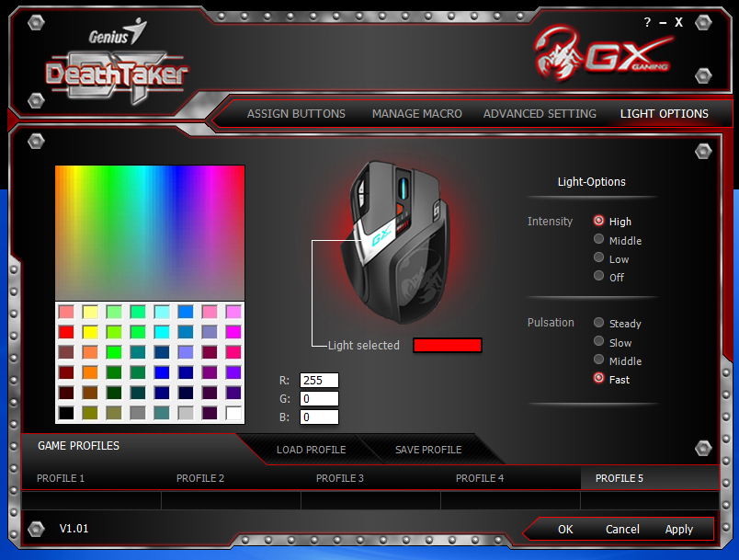The height and width of the screenshot is (560, 739).
Task: Turn light intensity Off
Action: [x=599, y=277]
